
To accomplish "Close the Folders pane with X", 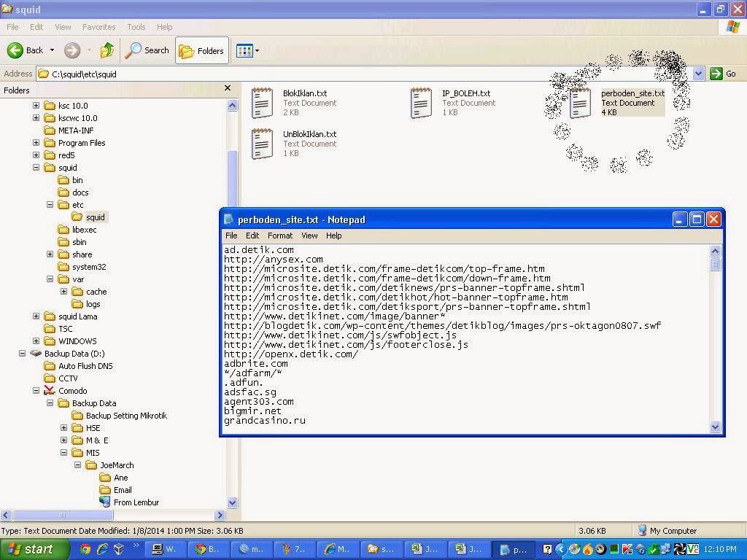I will tap(228, 88).
